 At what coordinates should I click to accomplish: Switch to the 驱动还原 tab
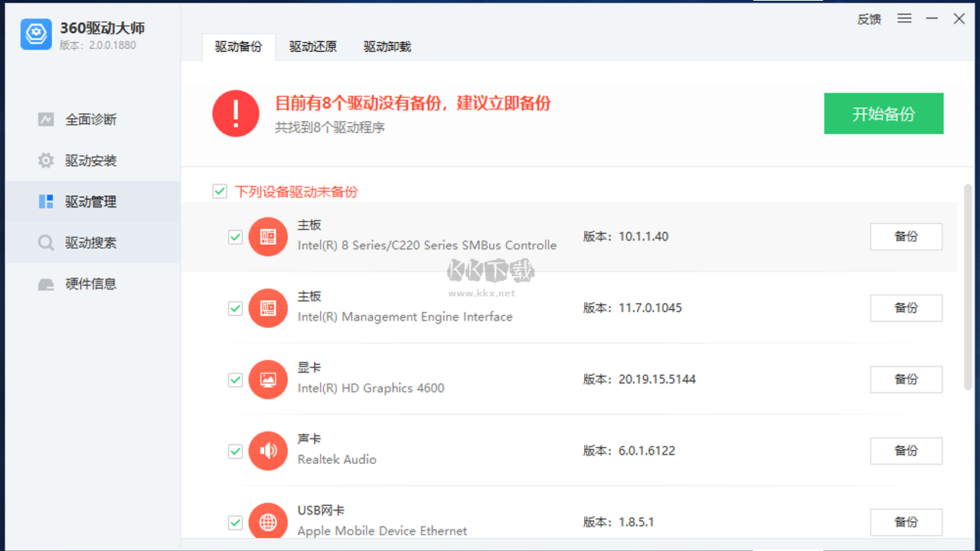(x=312, y=47)
